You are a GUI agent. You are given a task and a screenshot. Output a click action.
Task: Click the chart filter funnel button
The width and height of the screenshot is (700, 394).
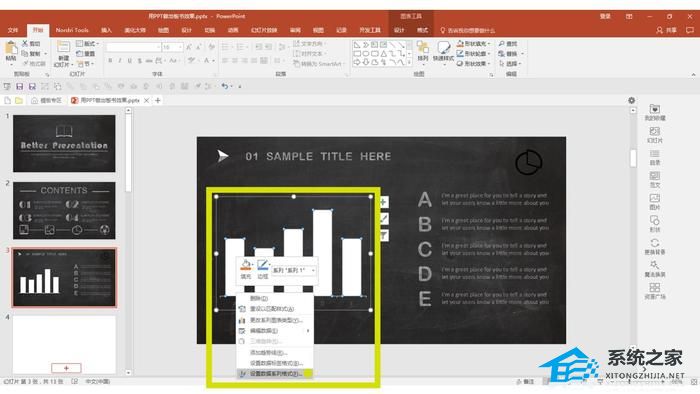click(383, 235)
